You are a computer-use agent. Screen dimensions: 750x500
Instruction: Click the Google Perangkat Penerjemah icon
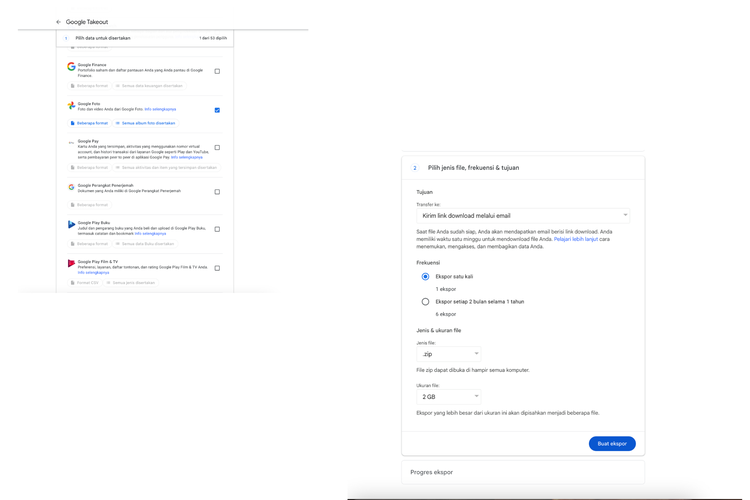coord(71,187)
